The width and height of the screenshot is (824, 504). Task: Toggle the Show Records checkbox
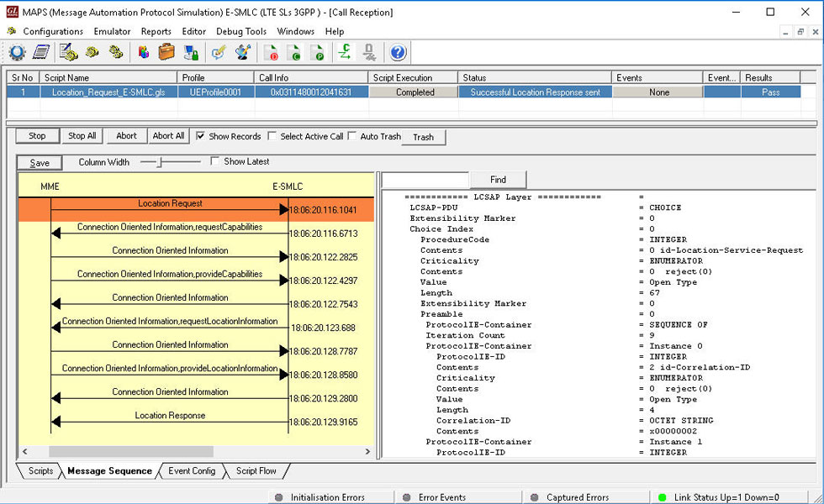(x=200, y=135)
